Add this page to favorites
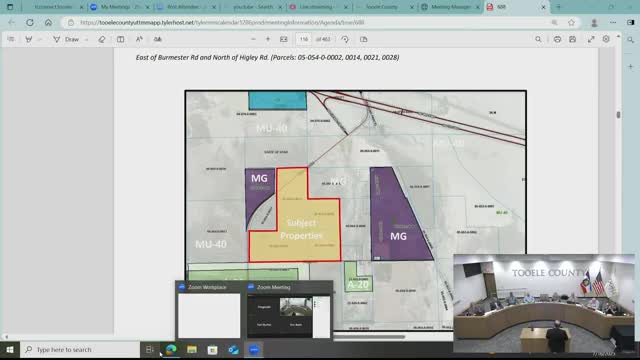Screen dimensions: 640x360 pyautogui.click(x=571, y=23)
